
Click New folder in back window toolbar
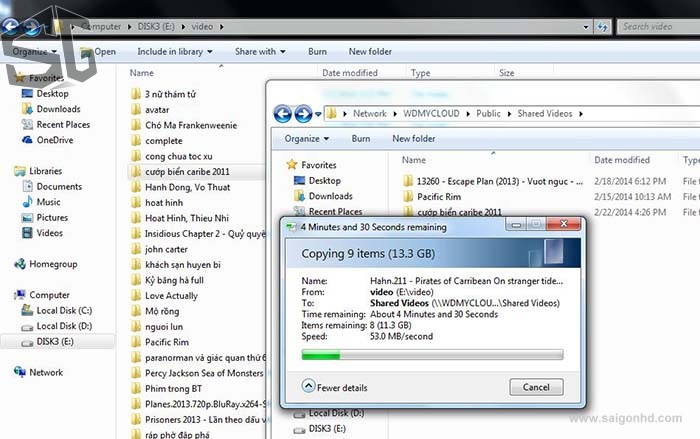tap(370, 52)
